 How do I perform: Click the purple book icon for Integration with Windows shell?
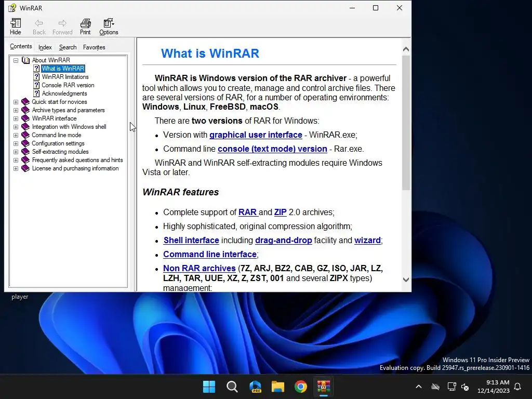[25, 127]
